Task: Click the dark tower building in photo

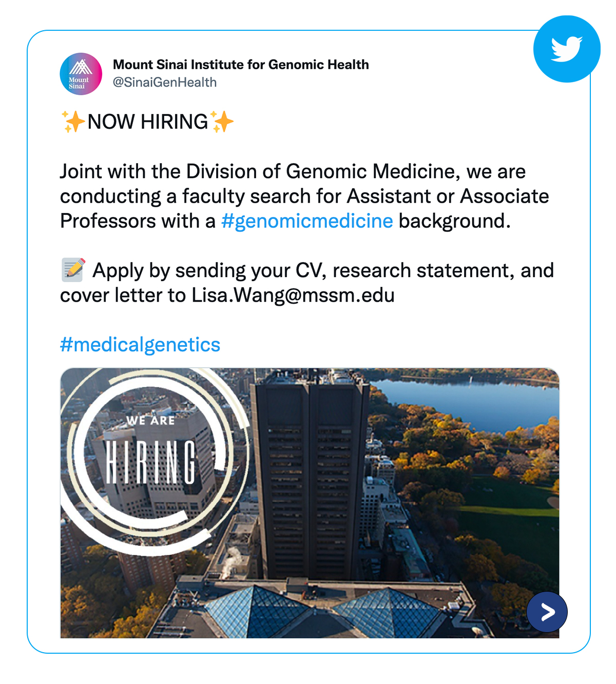Action: click(309, 472)
